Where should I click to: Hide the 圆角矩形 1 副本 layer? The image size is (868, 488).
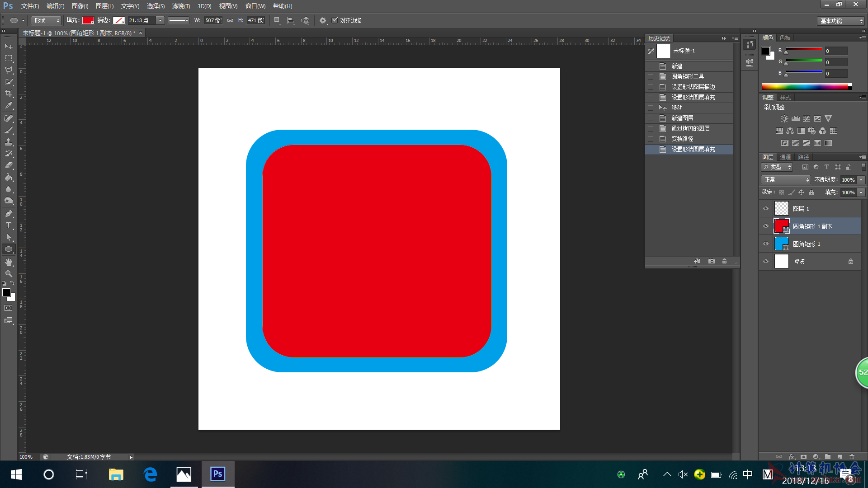[766, 226]
